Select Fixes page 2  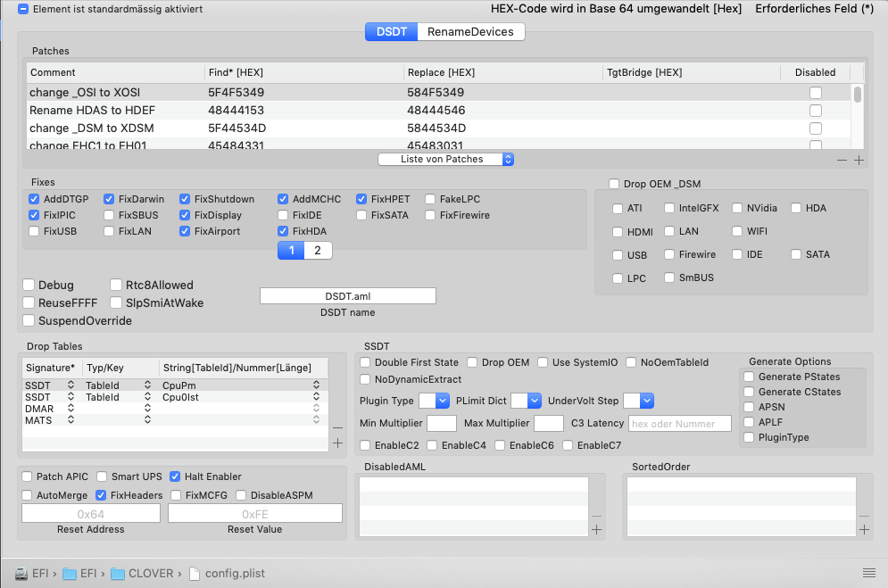(x=318, y=250)
